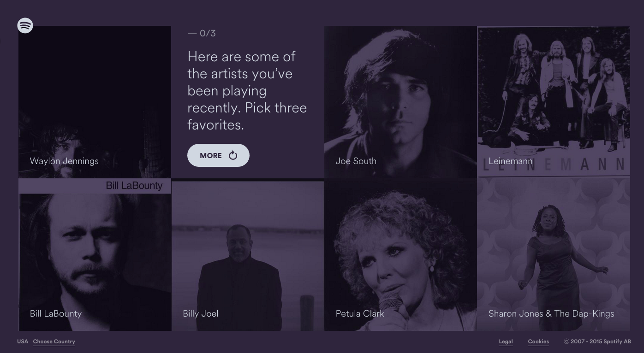Pick the Billy Joel artist tile
Image resolution: width=644 pixels, height=353 pixels.
click(247, 256)
